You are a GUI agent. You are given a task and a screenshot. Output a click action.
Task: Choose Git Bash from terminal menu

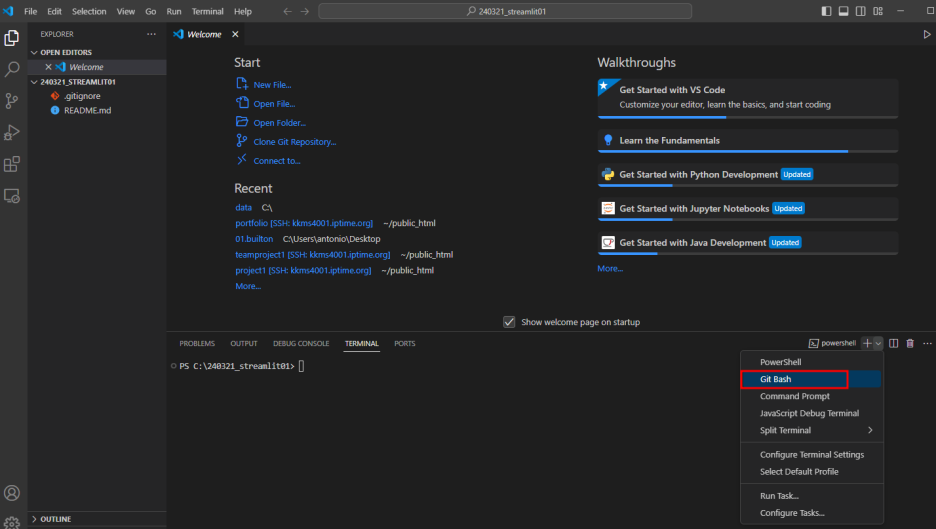point(812,379)
